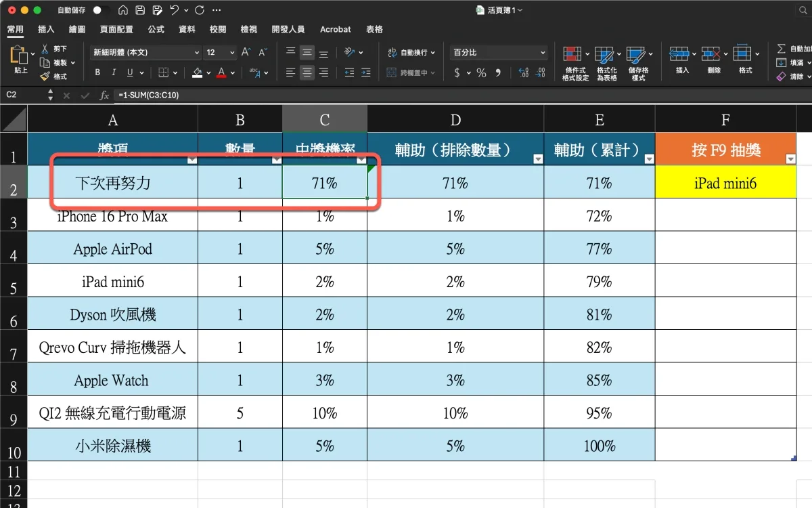812x508 pixels.
Task: Switch to the 插入 ribbon tab
Action: coord(46,29)
